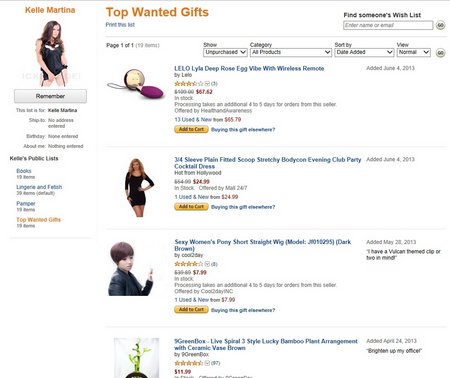
Task: Expand the Sort by Date Added dropdown
Action: coord(364,52)
